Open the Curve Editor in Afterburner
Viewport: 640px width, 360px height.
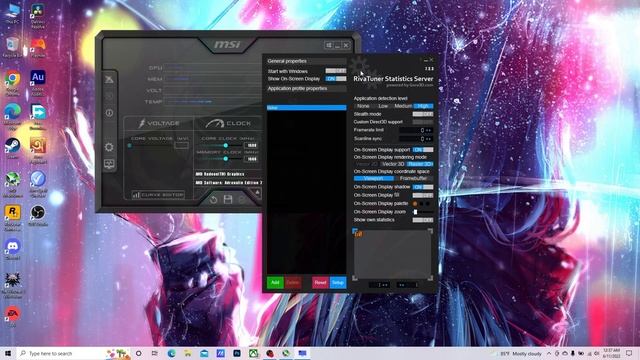pyautogui.click(x=158, y=195)
